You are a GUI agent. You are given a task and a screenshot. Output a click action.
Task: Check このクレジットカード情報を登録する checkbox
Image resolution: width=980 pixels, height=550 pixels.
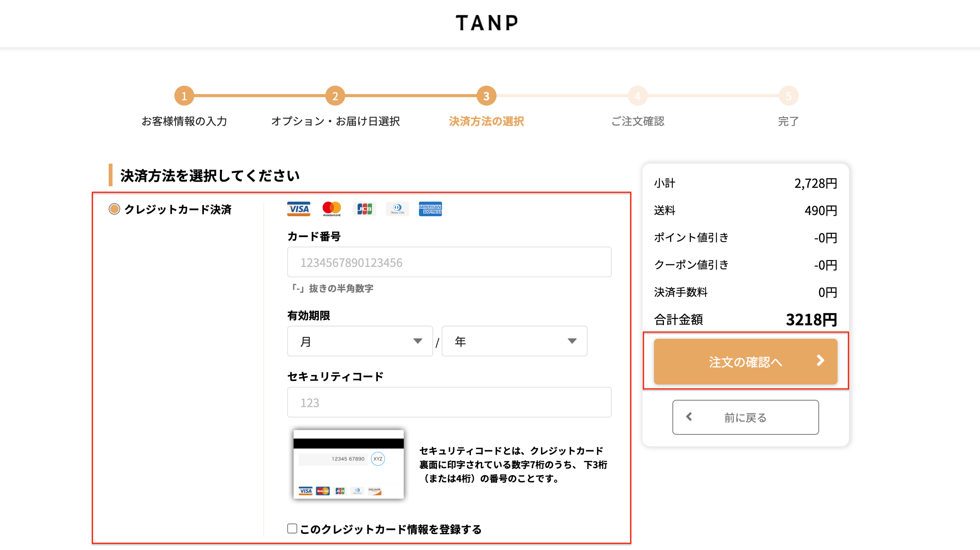(x=292, y=528)
